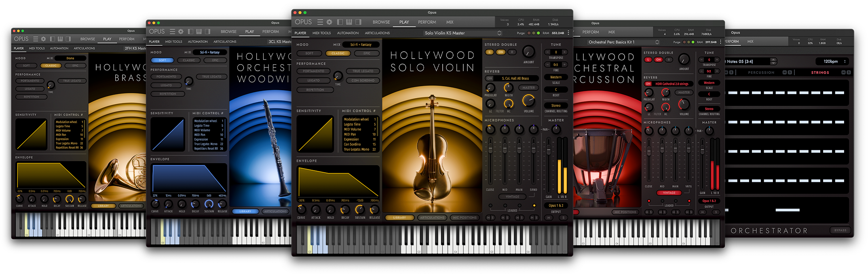Turn reverb ON in Solo Violin window
The height and width of the screenshot is (274, 868).
click(x=490, y=78)
